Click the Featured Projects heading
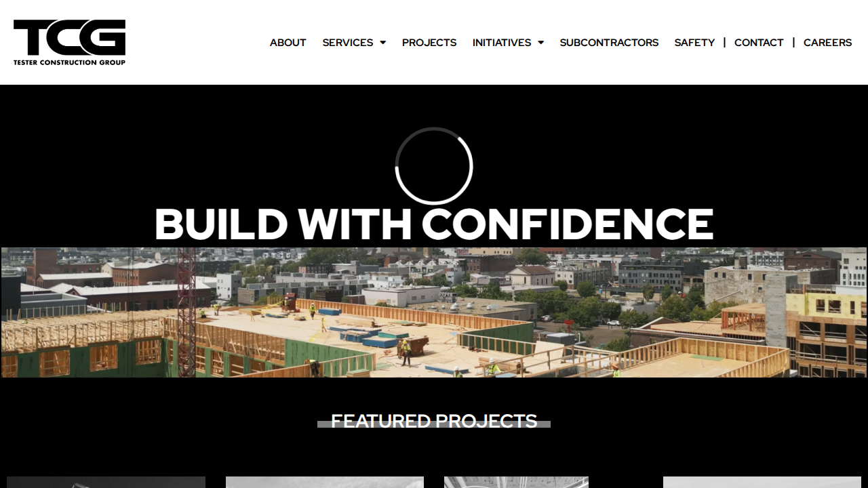The width and height of the screenshot is (868, 488). click(434, 421)
